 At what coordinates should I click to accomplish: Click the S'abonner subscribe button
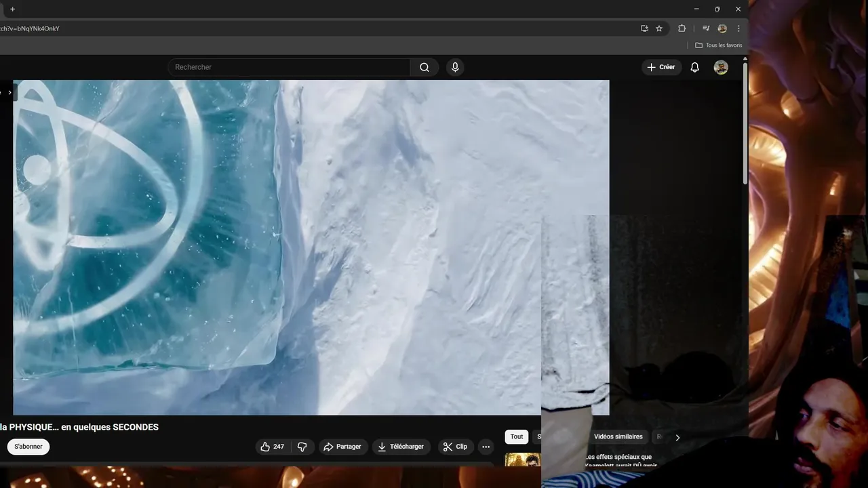click(28, 447)
